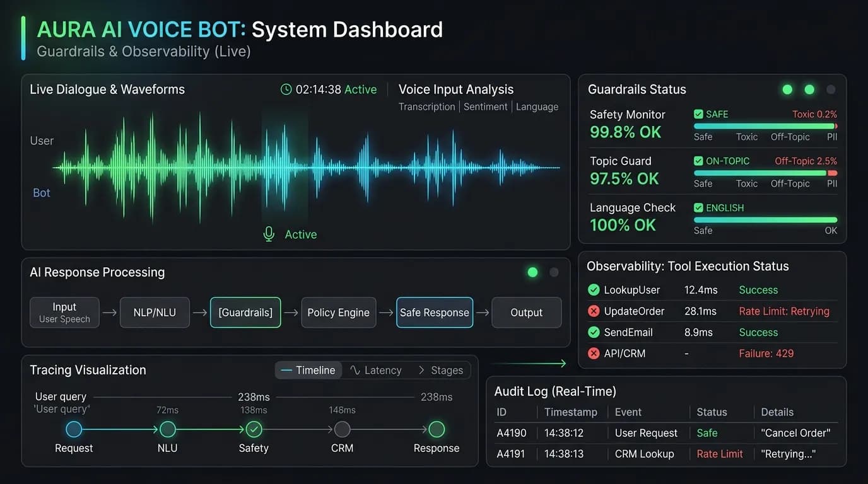Click the Details column header in Audit Log
Screen dimensions: 868x484
click(x=777, y=412)
